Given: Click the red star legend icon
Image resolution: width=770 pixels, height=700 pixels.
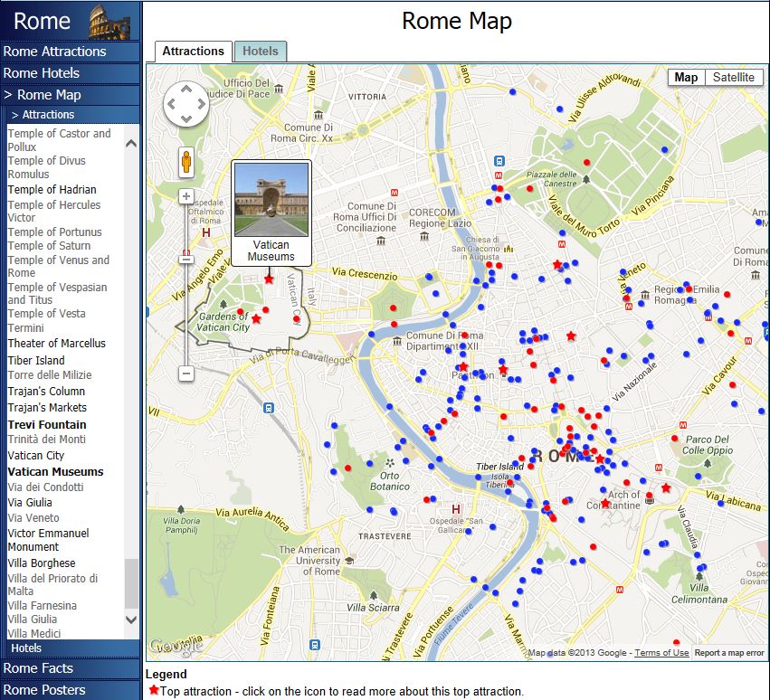Looking at the screenshot, I should 154,690.
